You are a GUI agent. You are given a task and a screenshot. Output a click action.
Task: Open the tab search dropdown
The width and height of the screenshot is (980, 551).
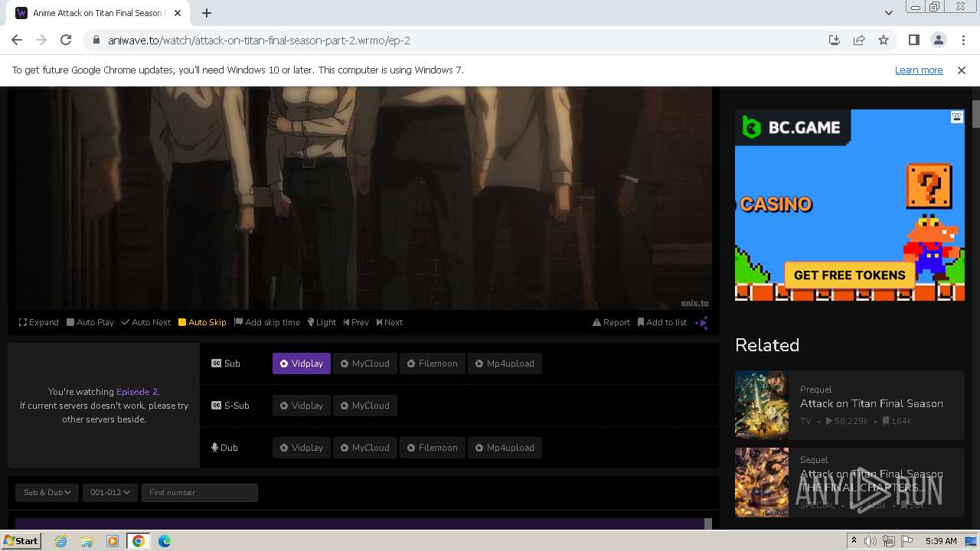click(888, 13)
